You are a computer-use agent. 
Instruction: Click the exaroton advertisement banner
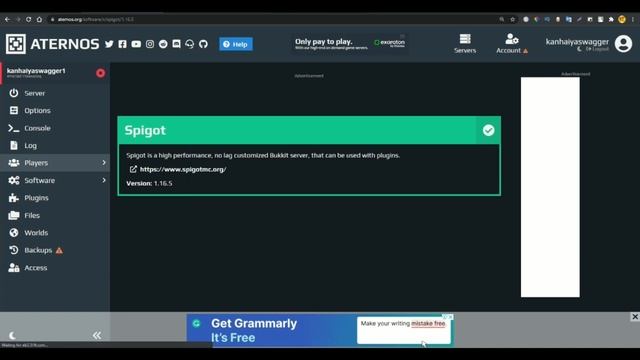tap(350, 43)
